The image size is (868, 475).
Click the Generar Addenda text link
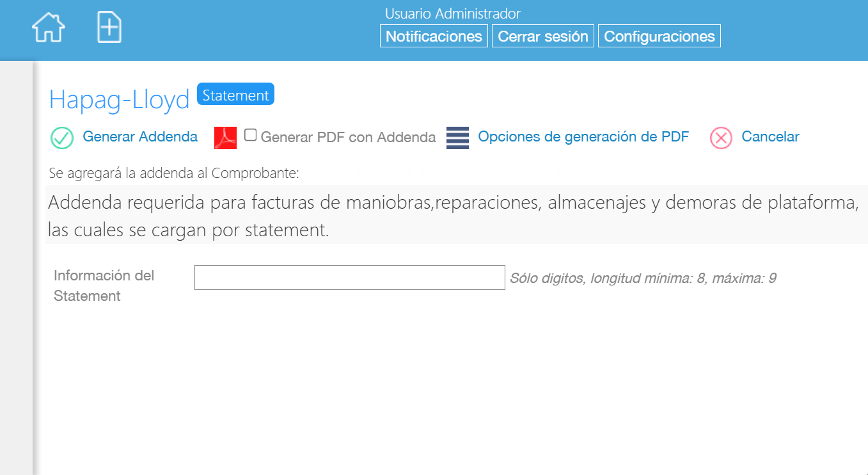(140, 136)
